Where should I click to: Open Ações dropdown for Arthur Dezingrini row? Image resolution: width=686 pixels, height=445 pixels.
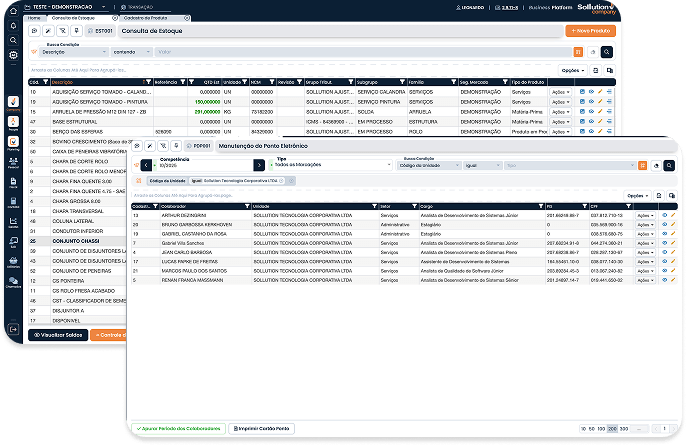tap(646, 215)
